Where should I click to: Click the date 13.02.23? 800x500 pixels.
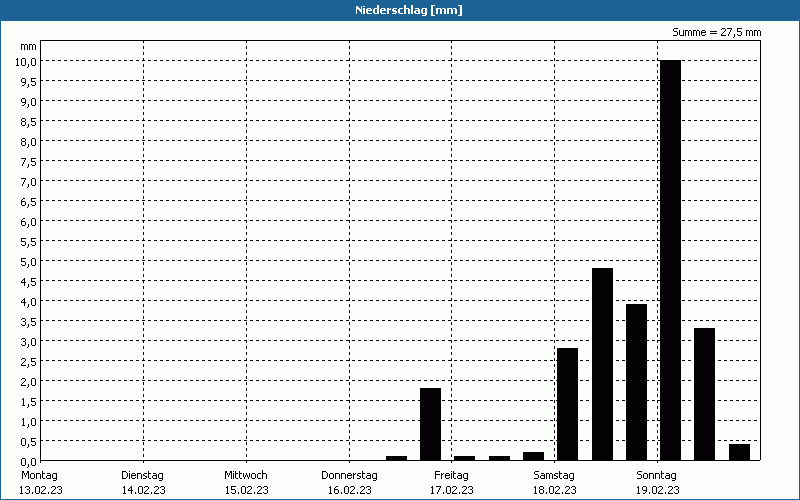(41, 490)
